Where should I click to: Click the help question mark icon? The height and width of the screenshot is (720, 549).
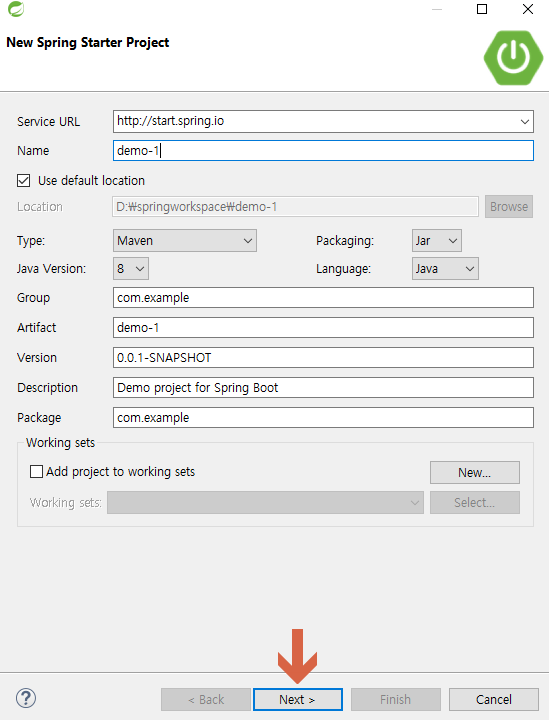[x=26, y=698]
